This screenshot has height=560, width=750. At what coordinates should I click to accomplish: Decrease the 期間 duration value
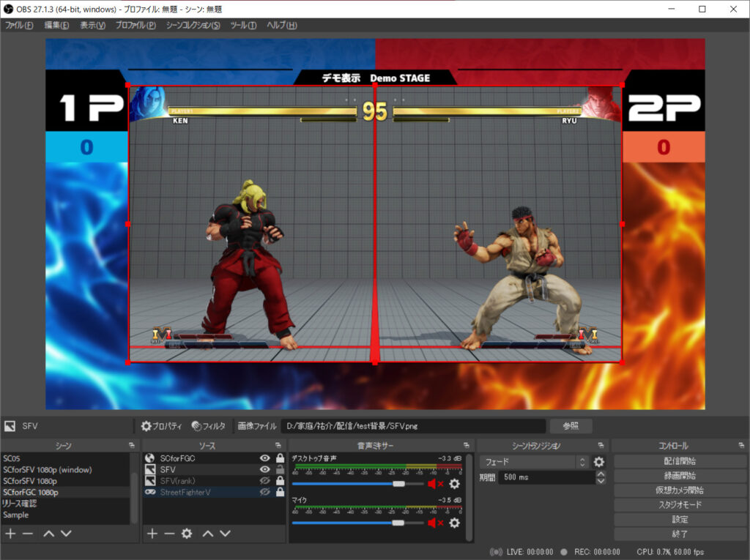coord(601,481)
